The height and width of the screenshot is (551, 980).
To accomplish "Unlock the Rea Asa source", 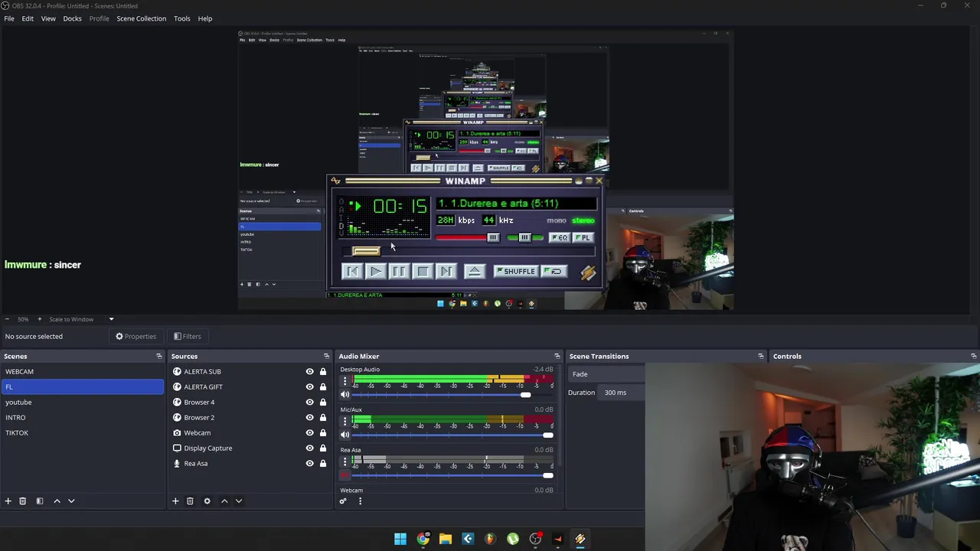I will [323, 464].
